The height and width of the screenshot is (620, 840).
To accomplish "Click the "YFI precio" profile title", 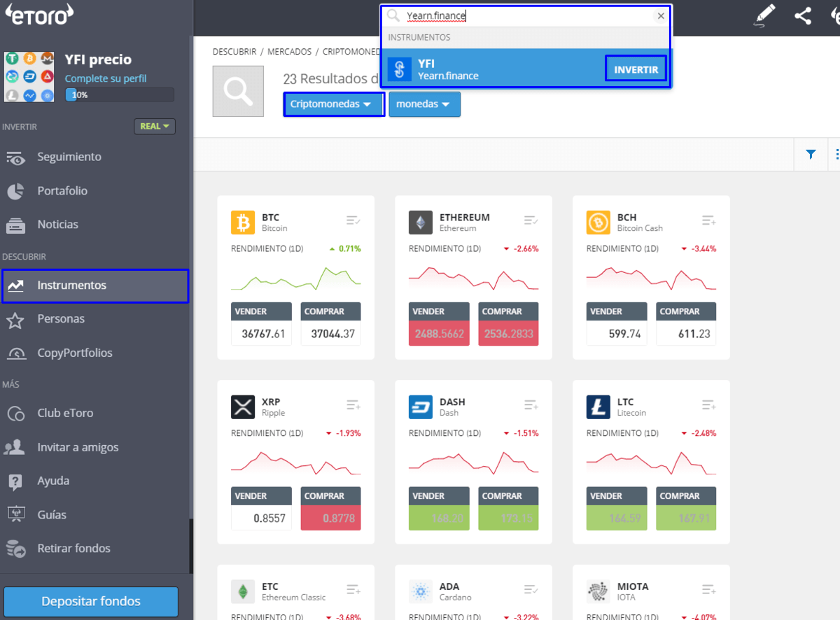I will [x=98, y=60].
